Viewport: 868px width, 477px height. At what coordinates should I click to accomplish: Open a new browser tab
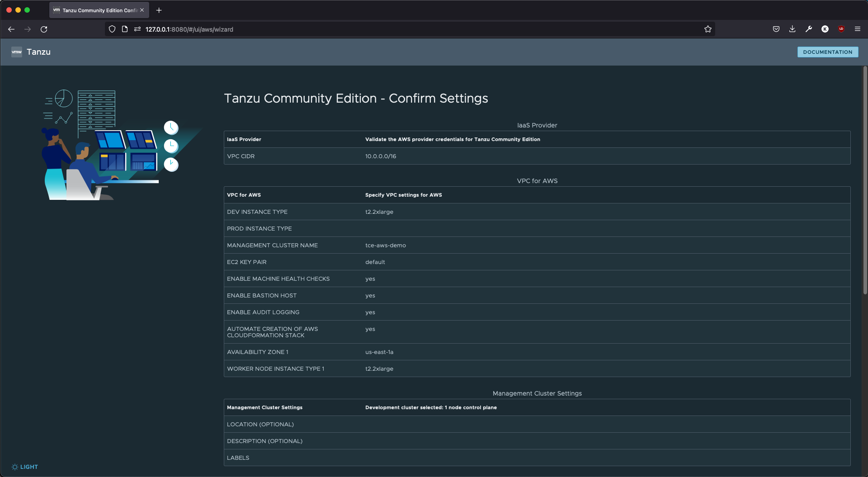tap(159, 10)
